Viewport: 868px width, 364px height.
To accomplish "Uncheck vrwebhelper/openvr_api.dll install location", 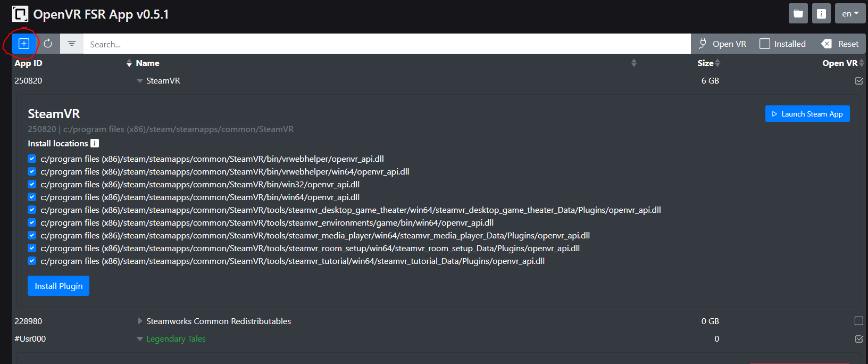I will pos(32,159).
